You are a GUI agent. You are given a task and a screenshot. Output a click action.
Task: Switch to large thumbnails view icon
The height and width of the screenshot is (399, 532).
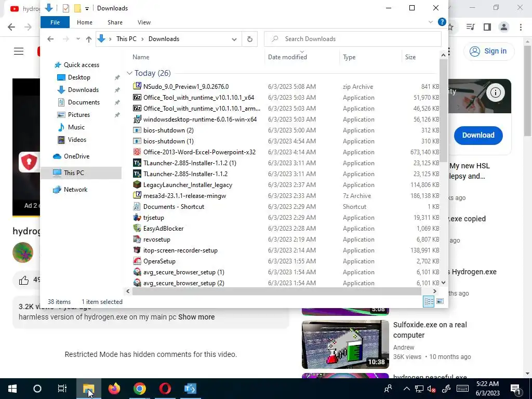tap(440, 301)
